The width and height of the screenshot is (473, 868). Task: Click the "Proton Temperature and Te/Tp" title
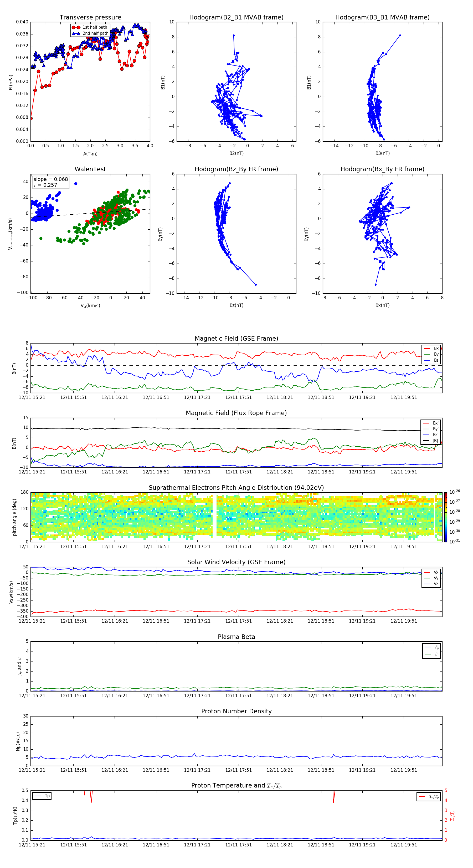[236, 786]
